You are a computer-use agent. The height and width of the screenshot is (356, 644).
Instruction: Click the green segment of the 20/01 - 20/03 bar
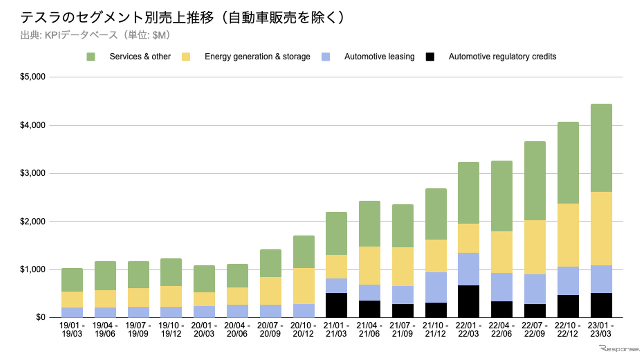[204, 279]
